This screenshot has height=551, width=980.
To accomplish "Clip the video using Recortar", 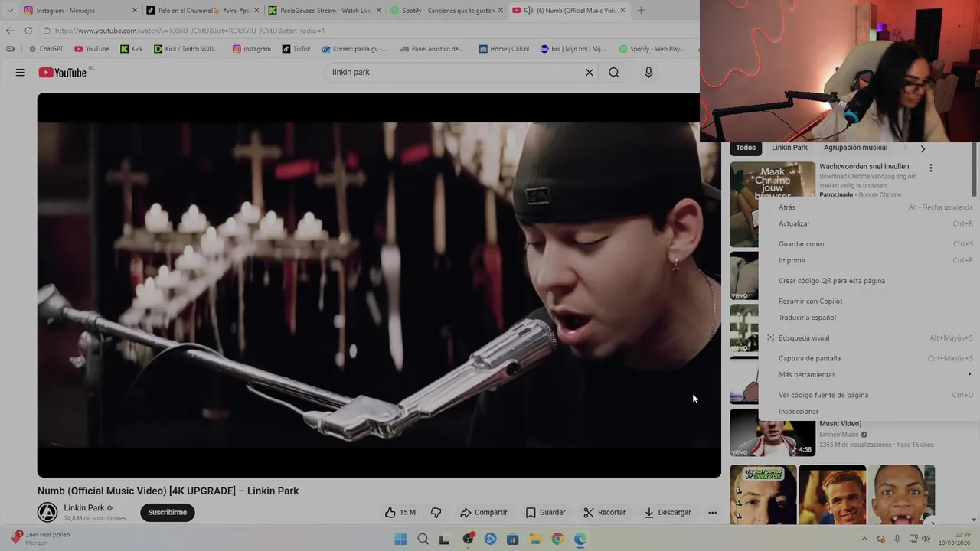I will [x=604, y=513].
